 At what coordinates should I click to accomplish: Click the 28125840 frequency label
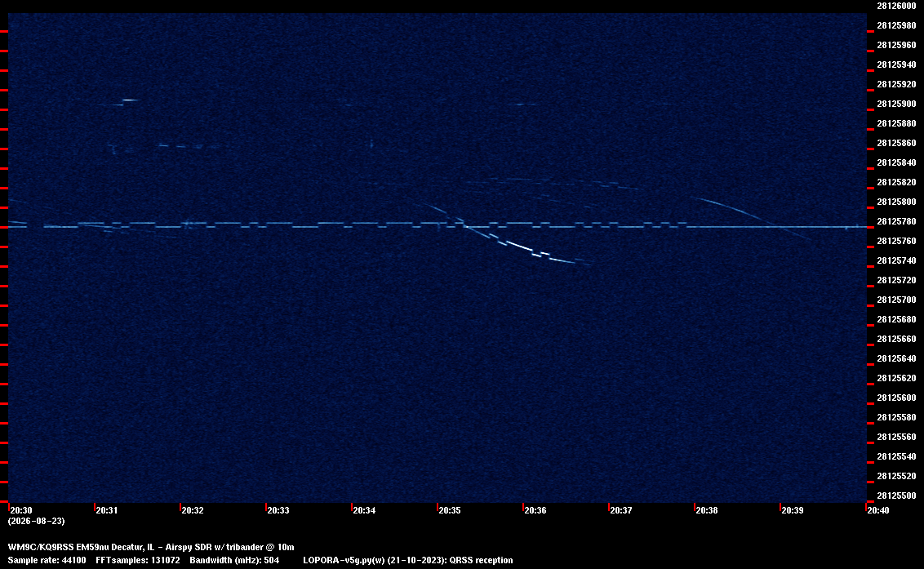point(896,162)
